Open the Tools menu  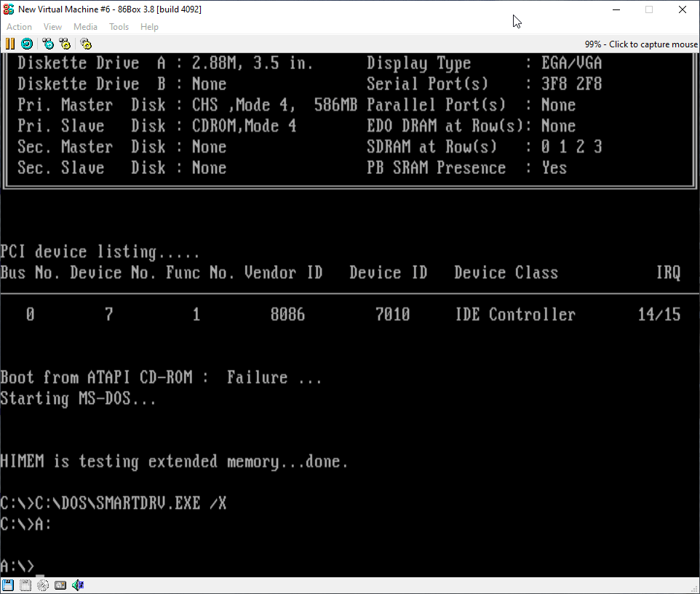119,27
